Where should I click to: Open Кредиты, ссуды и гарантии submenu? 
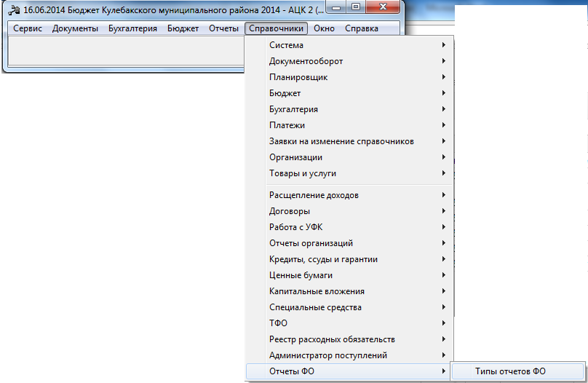coord(349,259)
